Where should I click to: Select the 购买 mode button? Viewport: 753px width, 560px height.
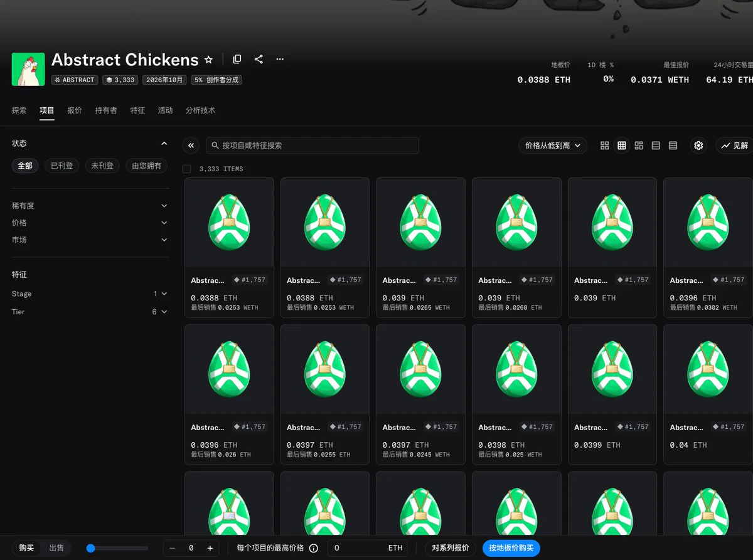point(26,548)
